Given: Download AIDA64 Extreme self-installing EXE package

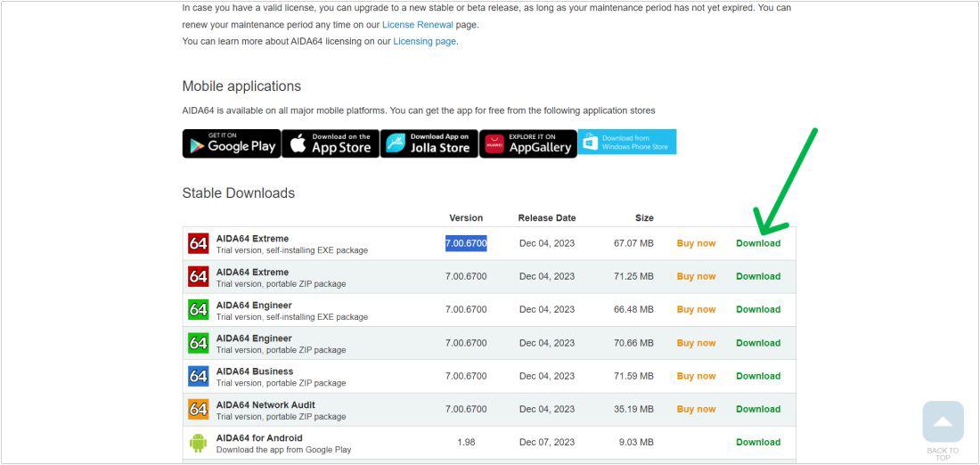Looking at the screenshot, I should [x=758, y=243].
